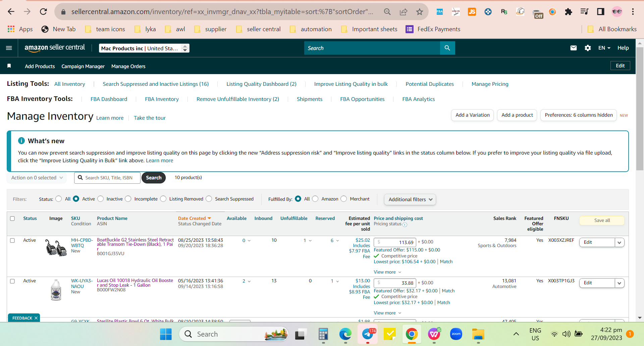This screenshot has height=346, width=644.
Task: Check the select-all checkbox in table header
Action: (12, 219)
